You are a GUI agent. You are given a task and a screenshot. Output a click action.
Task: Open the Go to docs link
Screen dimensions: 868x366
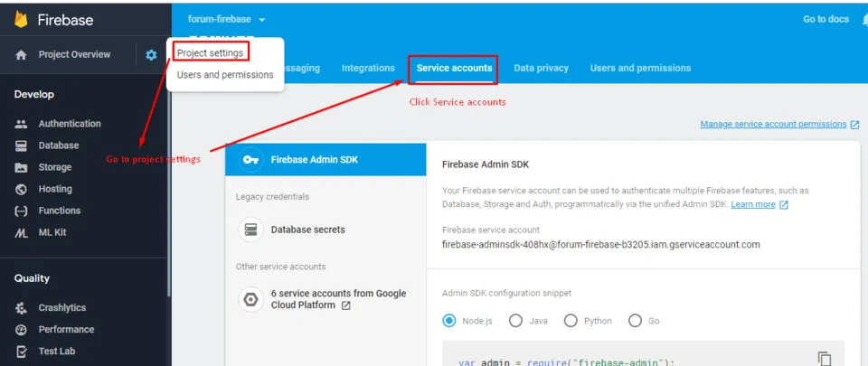click(x=826, y=19)
